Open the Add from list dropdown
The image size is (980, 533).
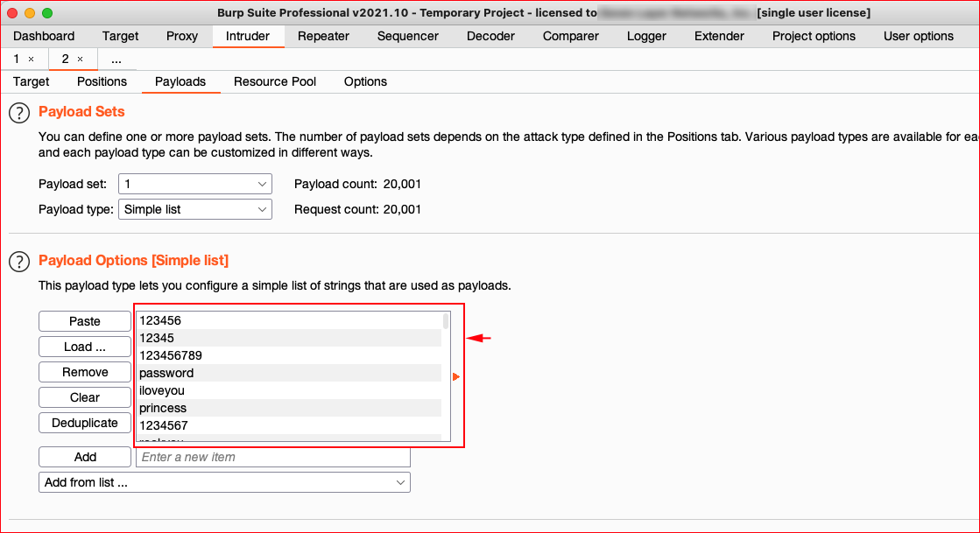(x=224, y=482)
